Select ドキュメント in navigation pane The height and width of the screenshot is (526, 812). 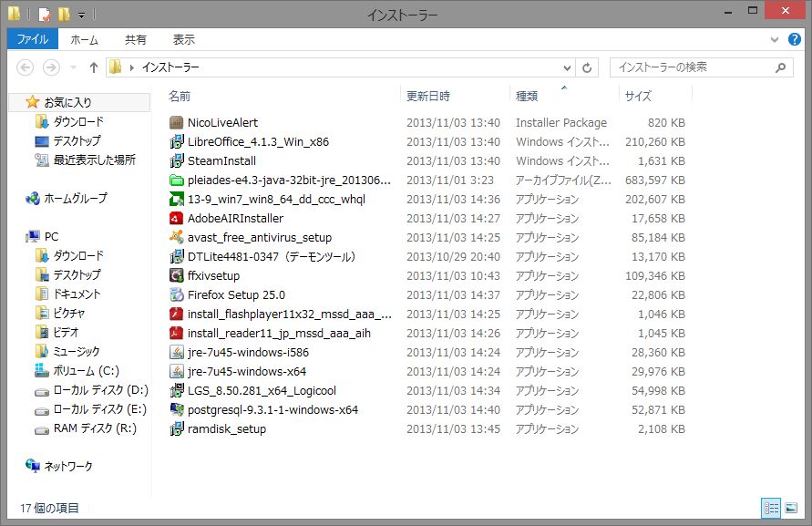point(77,294)
